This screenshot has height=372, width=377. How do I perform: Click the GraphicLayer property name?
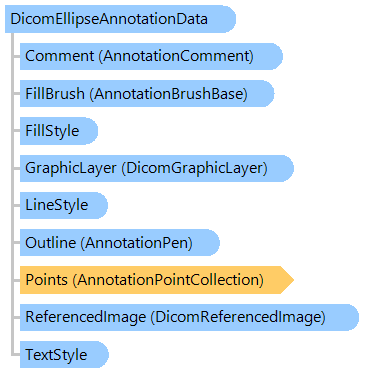71,168
